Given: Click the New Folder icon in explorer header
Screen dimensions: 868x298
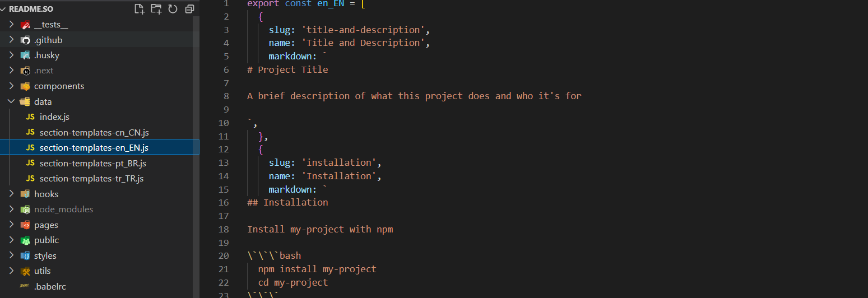Looking at the screenshot, I should [x=156, y=9].
